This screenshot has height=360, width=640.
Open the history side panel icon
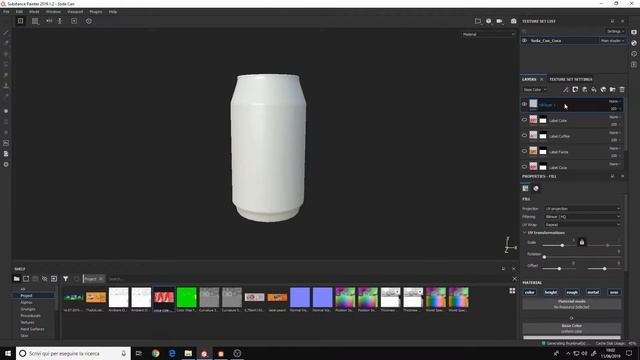(634, 54)
